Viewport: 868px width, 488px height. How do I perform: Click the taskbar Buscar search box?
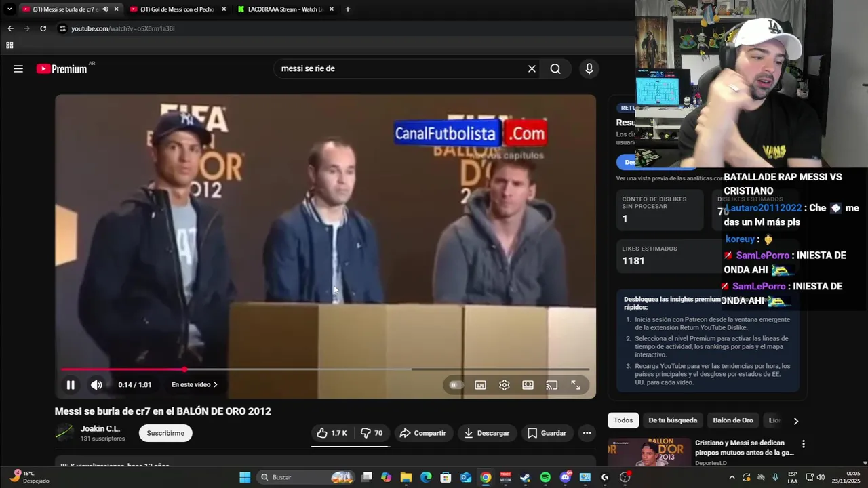coord(307,477)
